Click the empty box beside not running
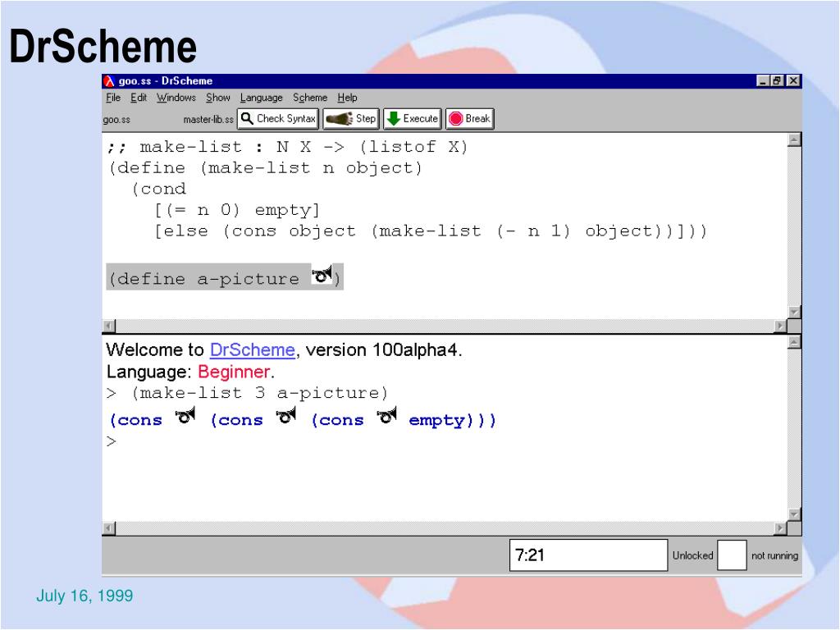Viewport: 840px width, 630px height. [x=732, y=555]
